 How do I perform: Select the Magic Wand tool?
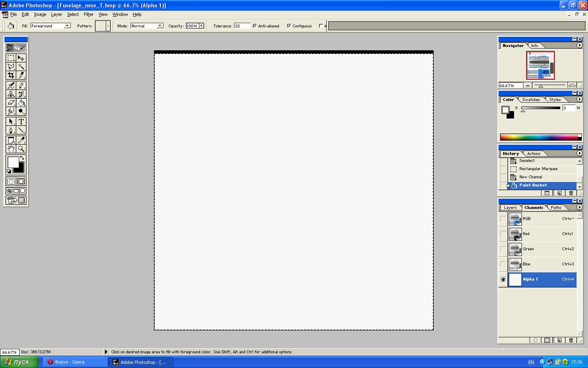(21, 67)
